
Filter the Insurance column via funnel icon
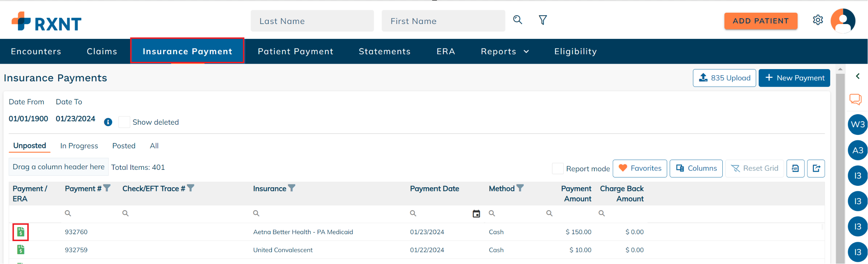click(x=292, y=188)
